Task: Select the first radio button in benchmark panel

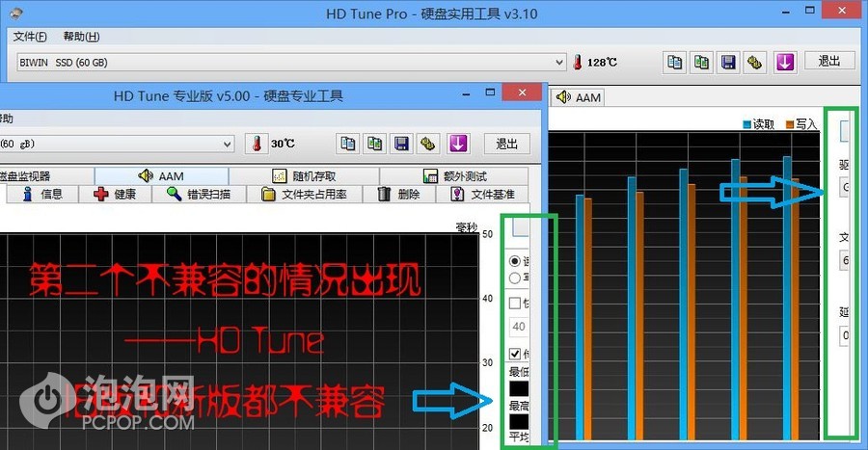Action: 514,261
